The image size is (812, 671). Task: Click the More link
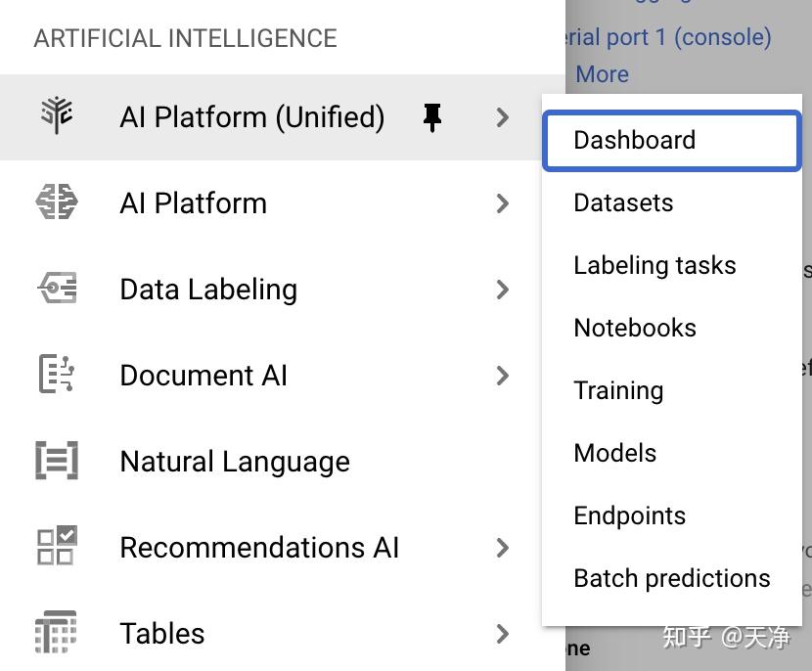tap(602, 73)
